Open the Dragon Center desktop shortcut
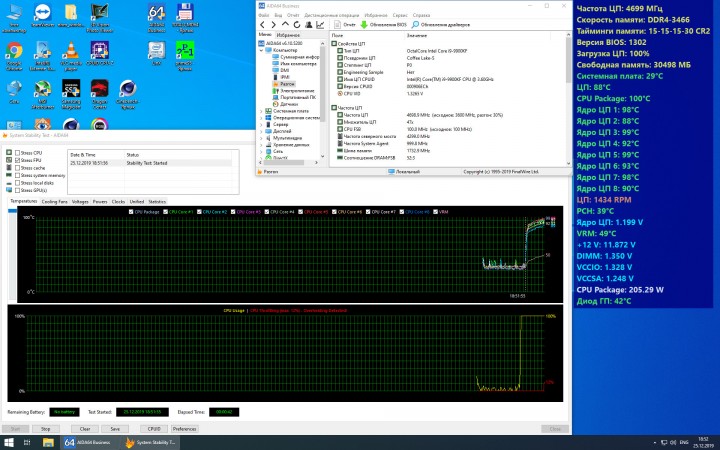 tap(100, 94)
